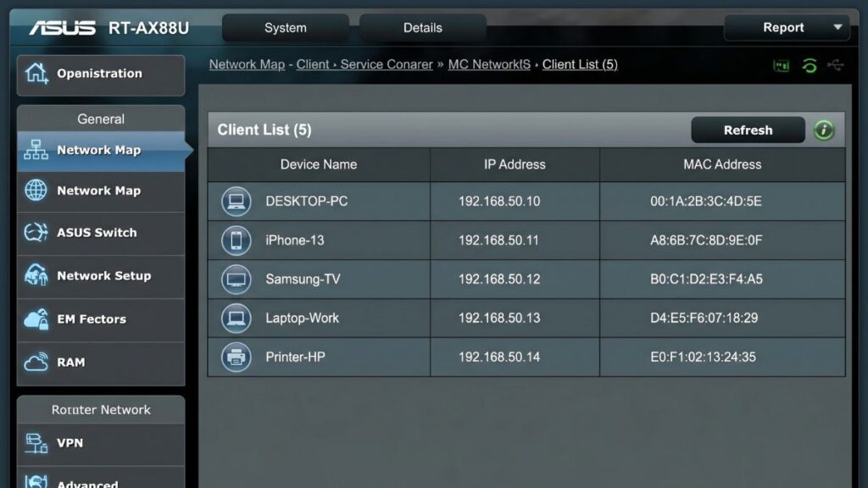The height and width of the screenshot is (488, 868).
Task: Click the green wireless status icon
Action: pos(810,66)
